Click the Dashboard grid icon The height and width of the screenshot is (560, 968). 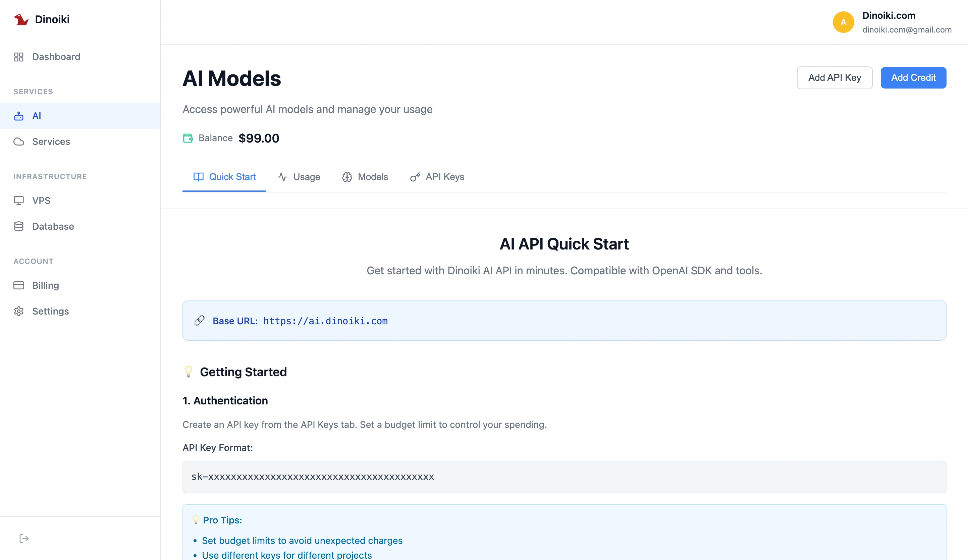(x=19, y=57)
